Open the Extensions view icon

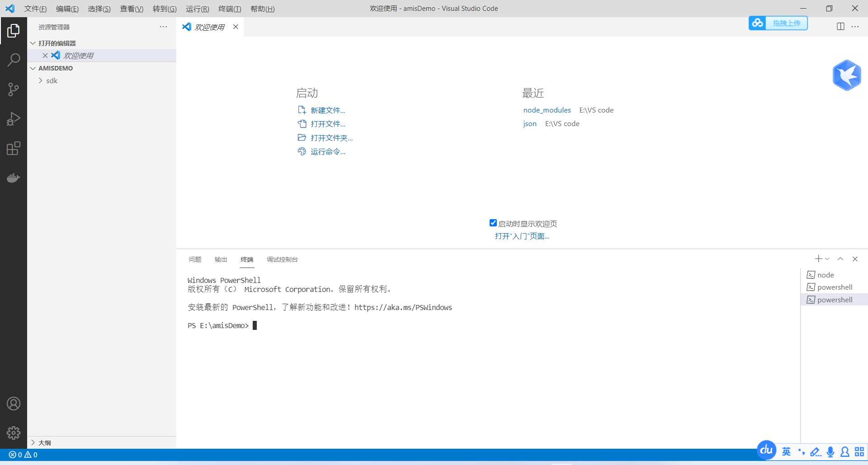14,148
